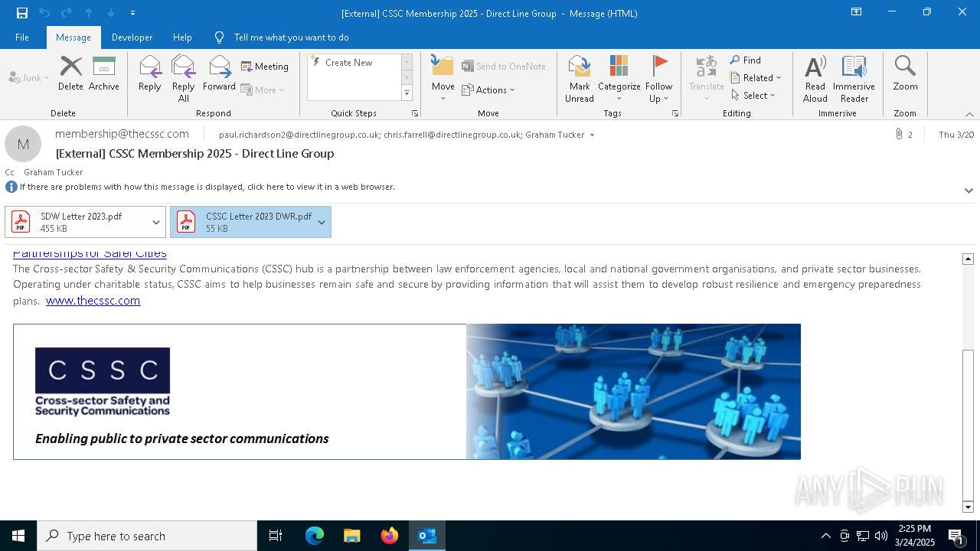Image resolution: width=980 pixels, height=551 pixels.
Task: Open Task View on the taskbar
Action: point(276,536)
